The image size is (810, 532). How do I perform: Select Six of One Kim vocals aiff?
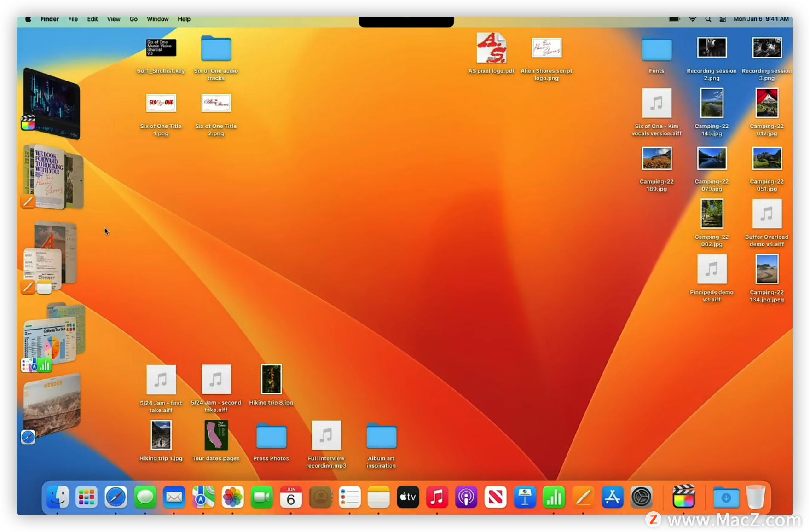(657, 112)
